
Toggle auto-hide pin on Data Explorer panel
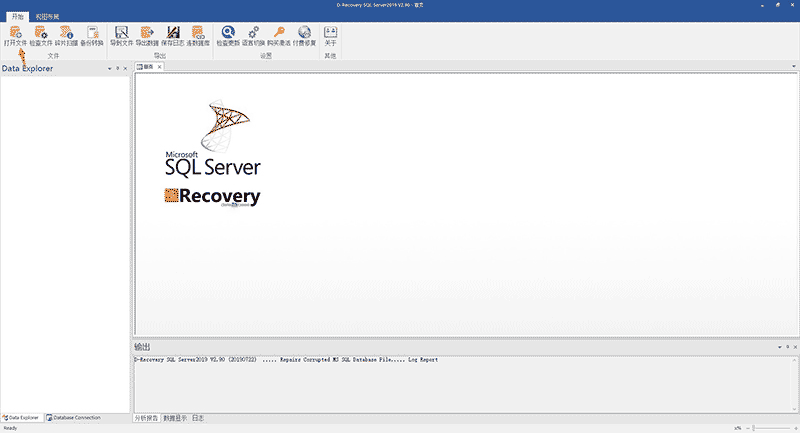[117, 68]
